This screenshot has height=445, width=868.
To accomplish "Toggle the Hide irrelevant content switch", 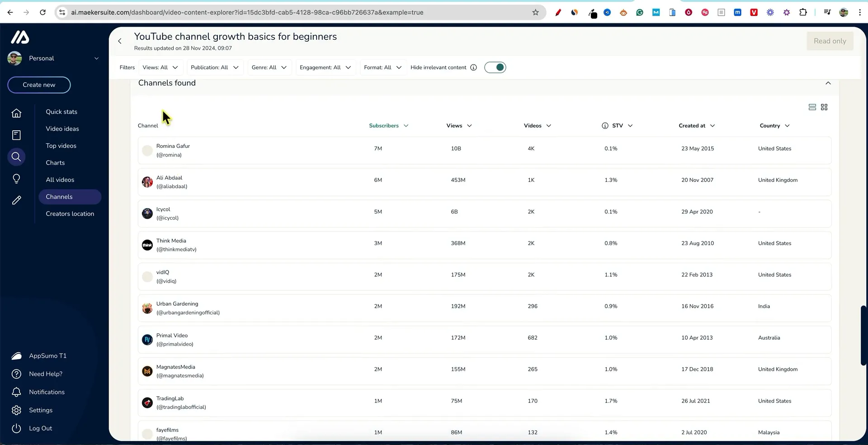I will pyautogui.click(x=495, y=67).
